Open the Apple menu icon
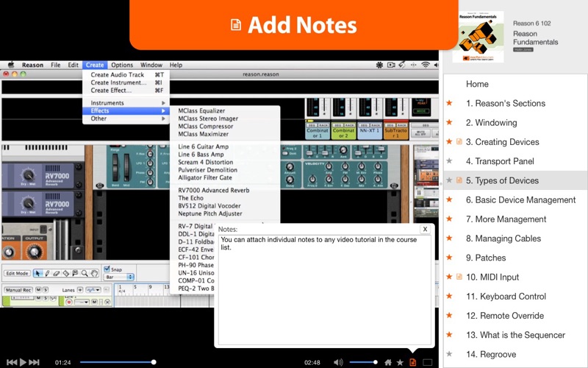588x368 pixels. [x=11, y=65]
